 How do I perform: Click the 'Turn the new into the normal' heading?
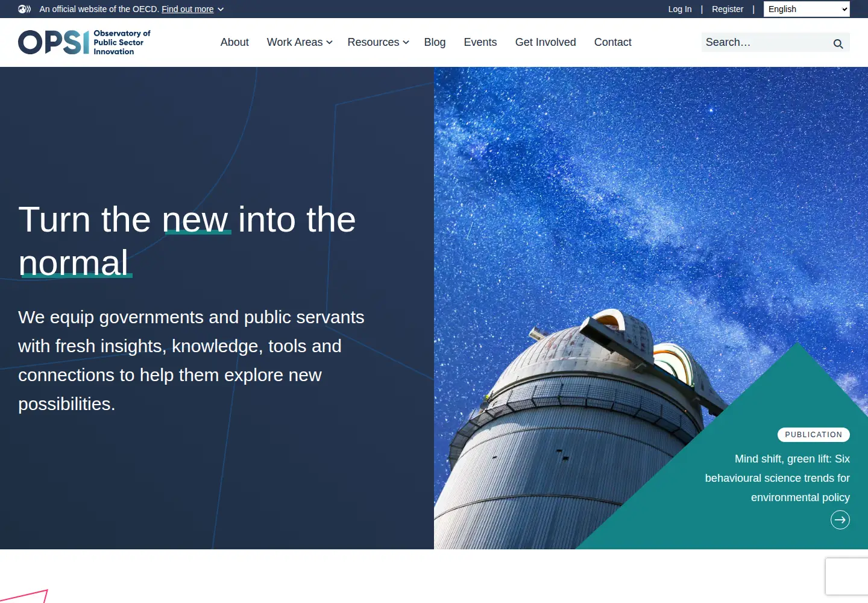pos(187,241)
